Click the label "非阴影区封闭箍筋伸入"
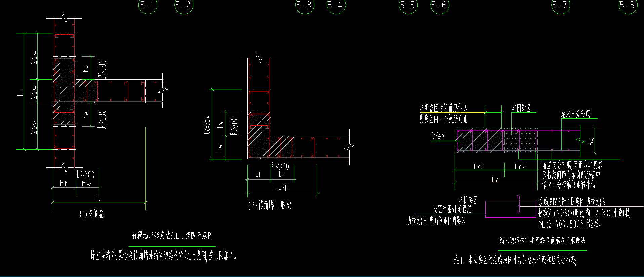 point(443,108)
